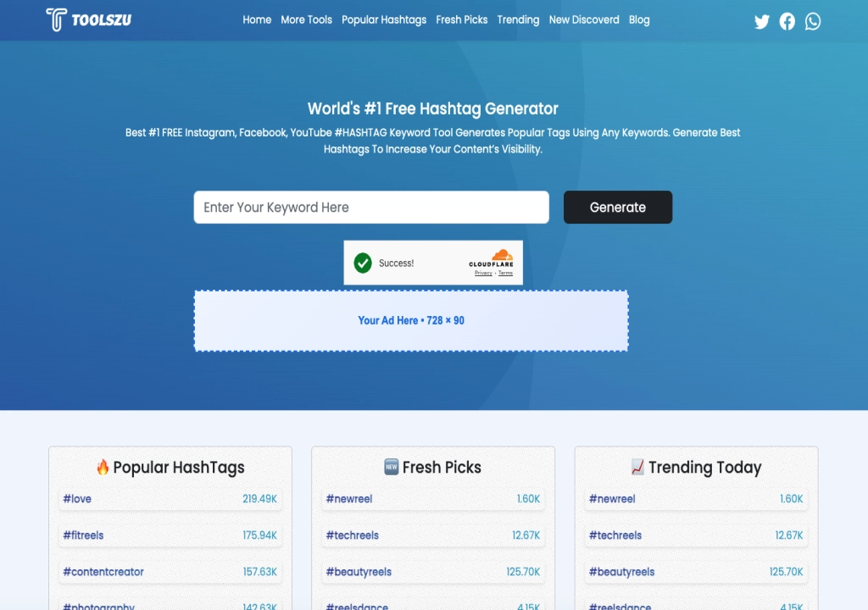Click the Toolszu logo icon

click(56, 19)
